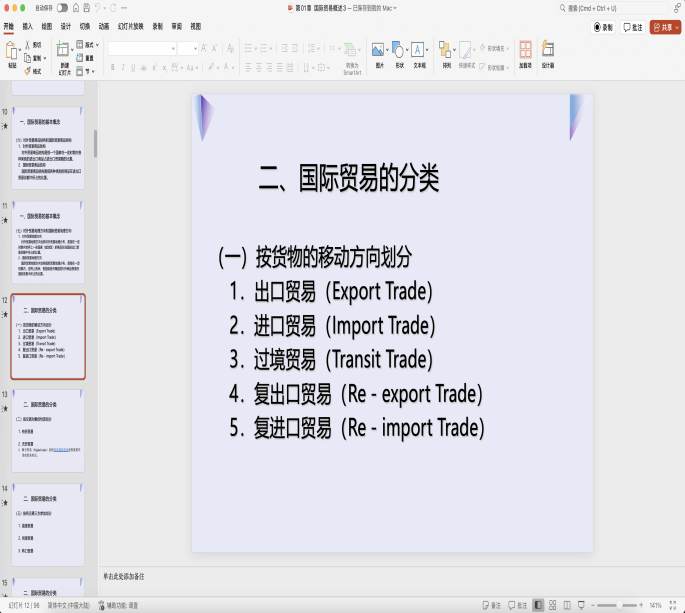Click the Text Box (文本框) icon
This screenshot has height=613, width=685.
point(418,50)
